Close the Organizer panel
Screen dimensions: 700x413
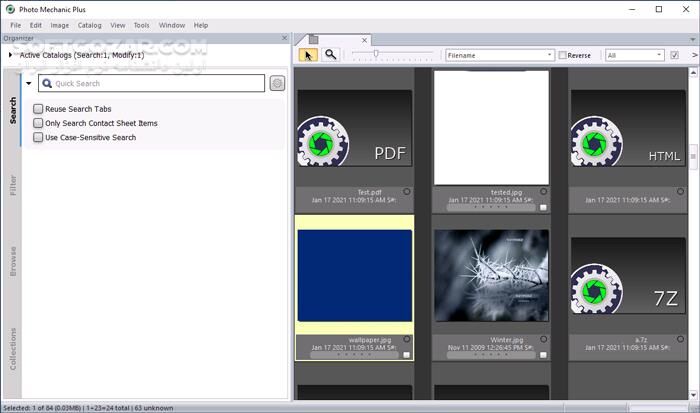click(284, 38)
